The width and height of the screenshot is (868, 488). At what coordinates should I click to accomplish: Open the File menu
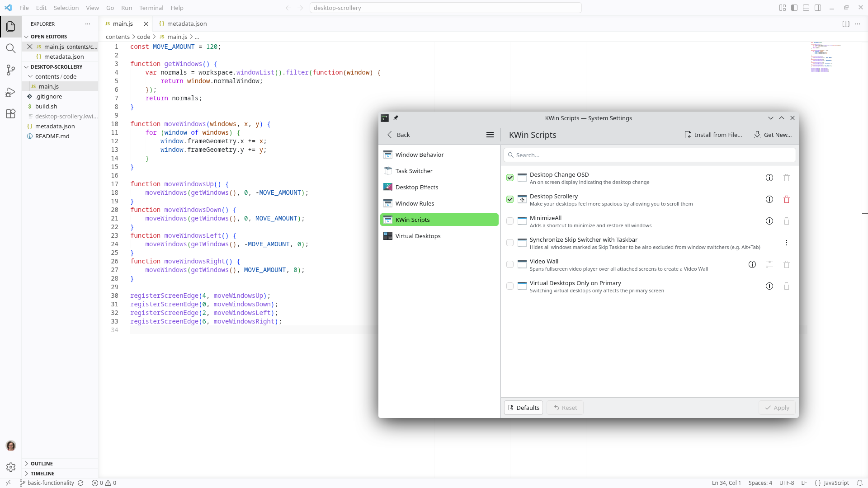pos(24,8)
